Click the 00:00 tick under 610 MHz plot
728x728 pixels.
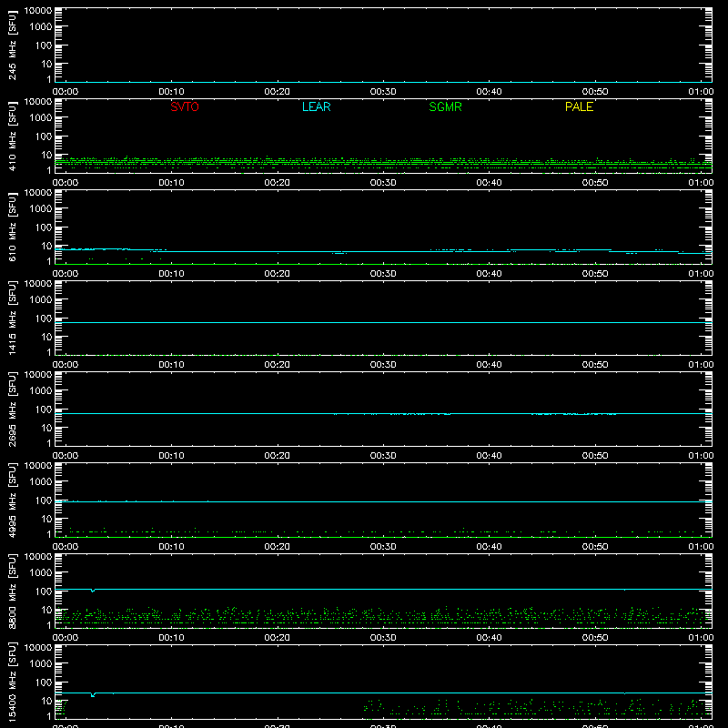66,274
